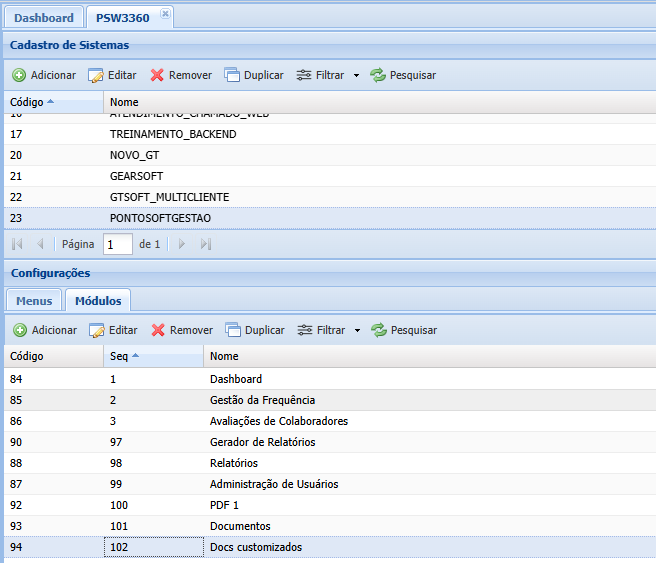Switch to the Dashboard tab
The width and height of the screenshot is (656, 563).
[44, 18]
